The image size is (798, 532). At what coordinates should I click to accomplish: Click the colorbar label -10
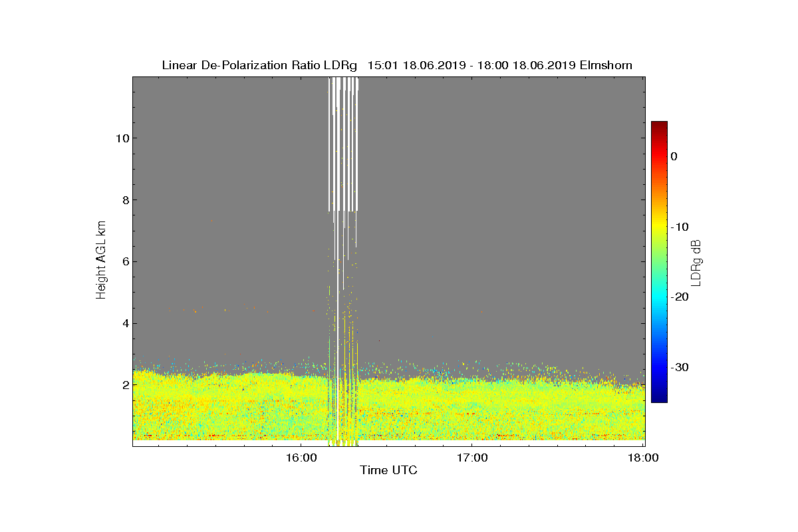(x=679, y=227)
